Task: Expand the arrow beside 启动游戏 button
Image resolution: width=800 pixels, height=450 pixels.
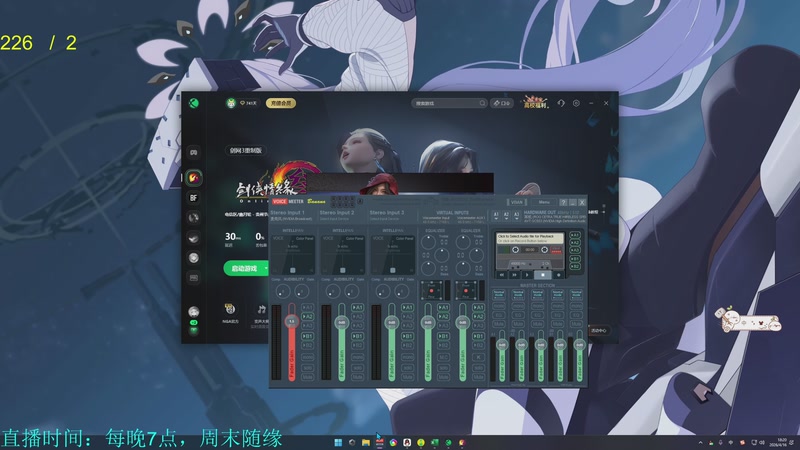Action: coord(266,268)
